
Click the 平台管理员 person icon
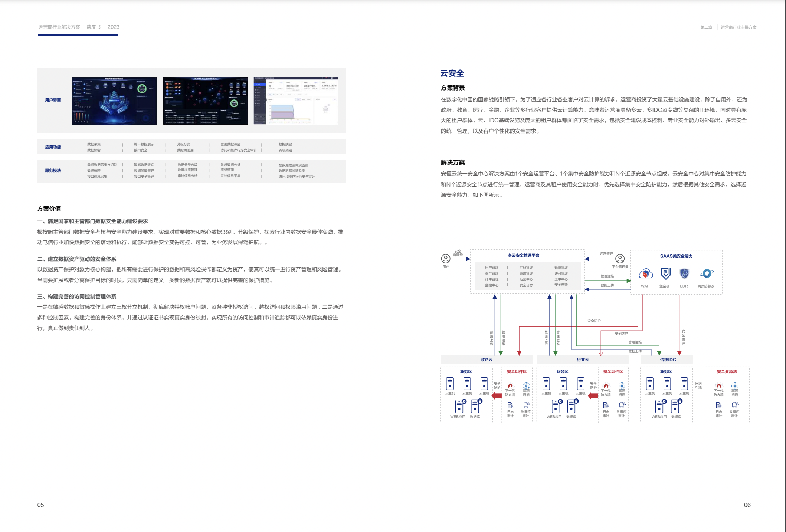coord(619,258)
